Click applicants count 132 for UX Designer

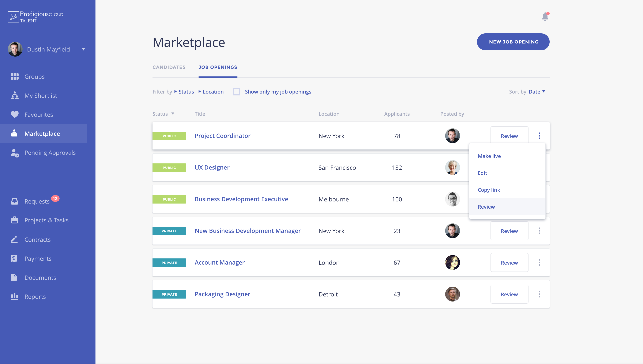[x=397, y=167]
